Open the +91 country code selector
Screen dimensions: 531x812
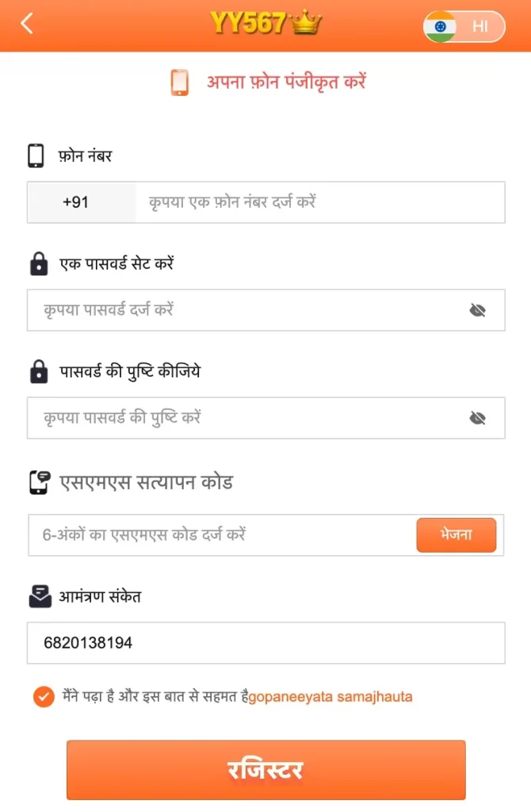(80, 202)
